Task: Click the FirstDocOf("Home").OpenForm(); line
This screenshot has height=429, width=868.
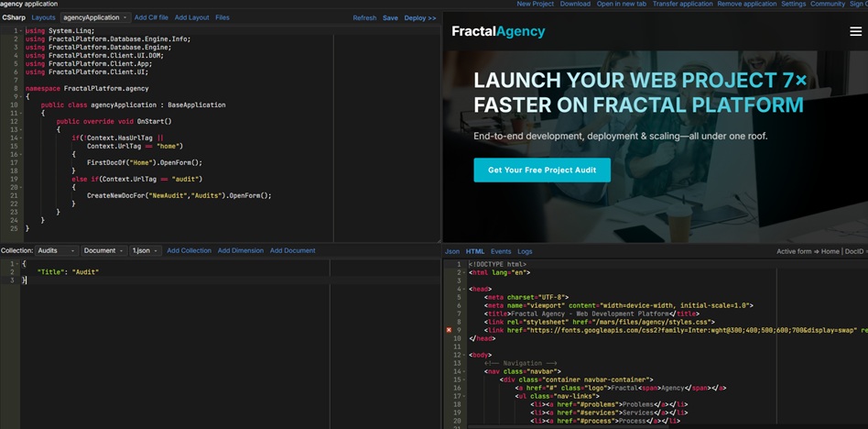Action: point(145,162)
